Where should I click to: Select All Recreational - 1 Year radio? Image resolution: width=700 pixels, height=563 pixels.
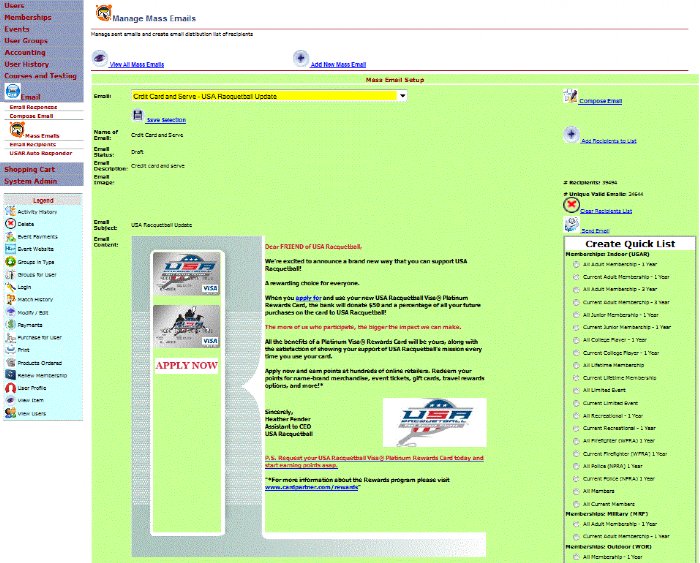(x=576, y=416)
